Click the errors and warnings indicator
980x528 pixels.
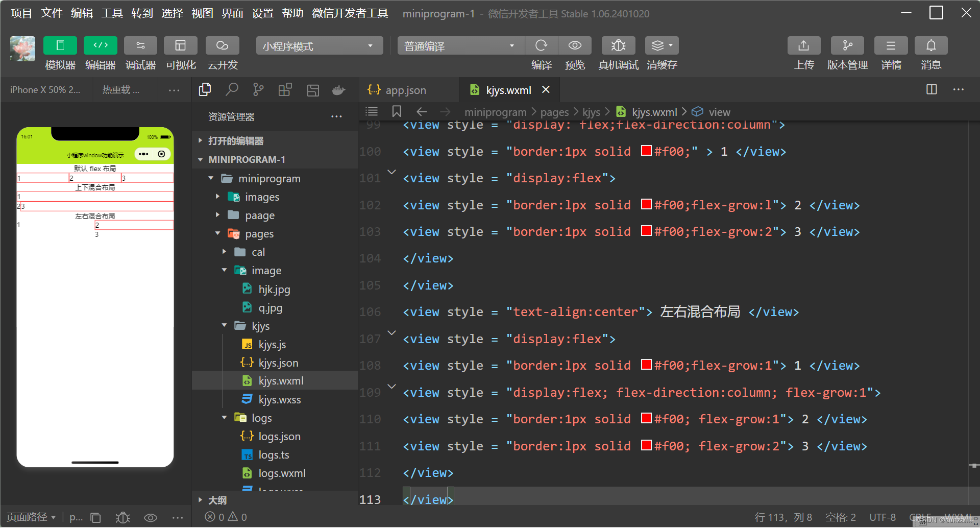(226, 517)
